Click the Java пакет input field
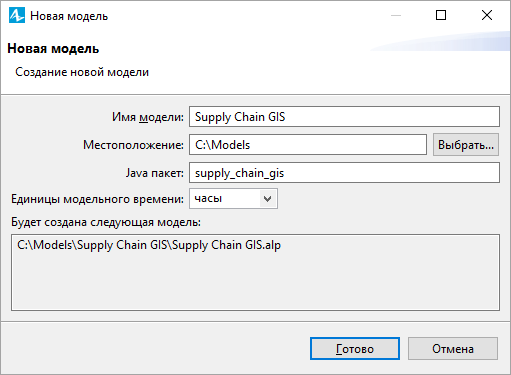This screenshot has height=375, width=511. pyautogui.click(x=344, y=173)
